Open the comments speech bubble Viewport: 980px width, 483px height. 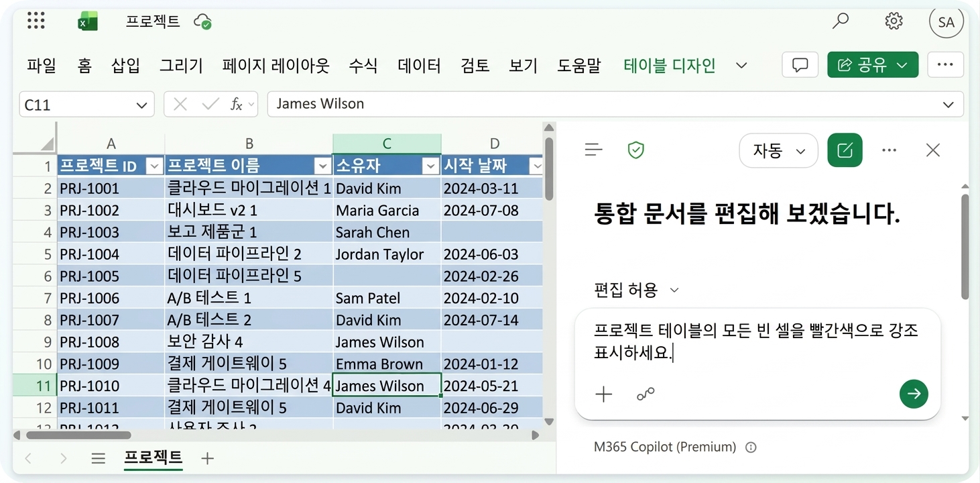pos(800,65)
